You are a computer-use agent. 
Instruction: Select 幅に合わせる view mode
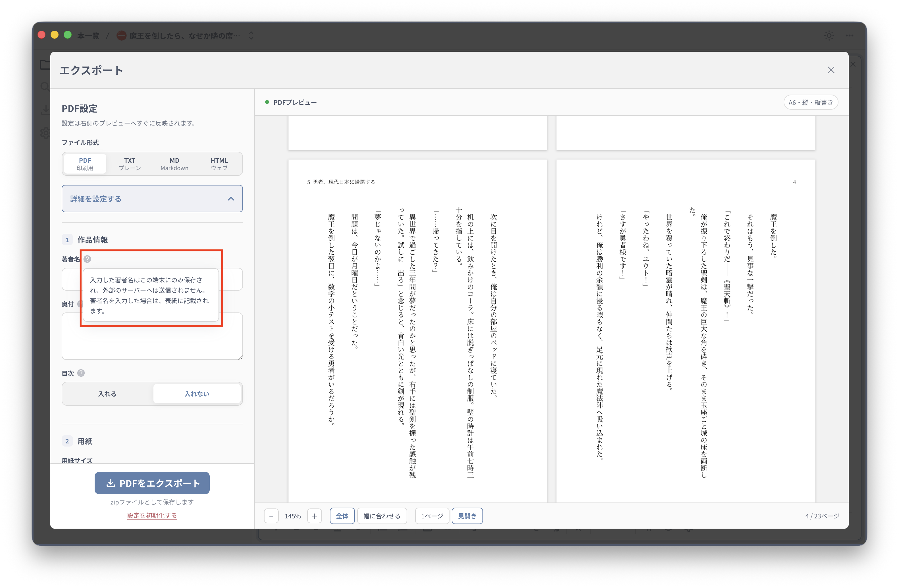pos(382,516)
